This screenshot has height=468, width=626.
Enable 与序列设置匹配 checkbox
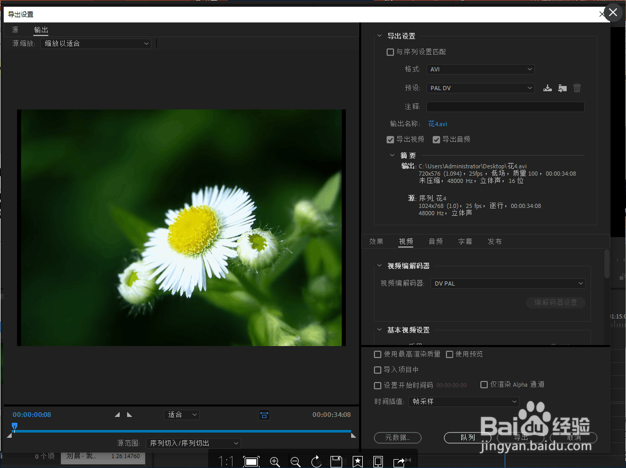coord(390,52)
